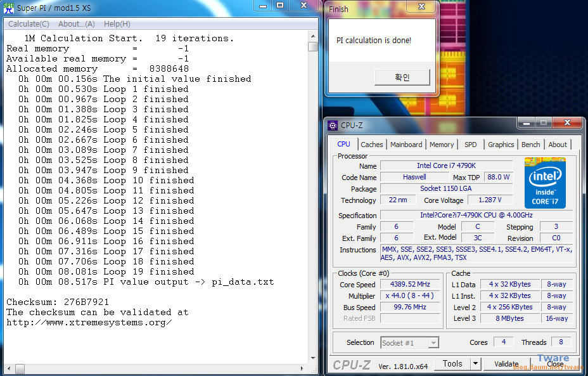Click the Intel Core i7 logo badge

pyautogui.click(x=545, y=183)
